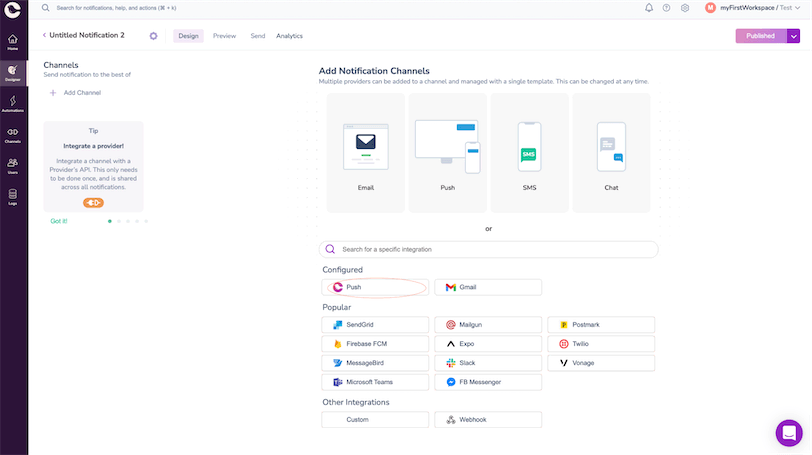The width and height of the screenshot is (812, 455).
Task: Select the Push channel card
Action: pos(447,153)
